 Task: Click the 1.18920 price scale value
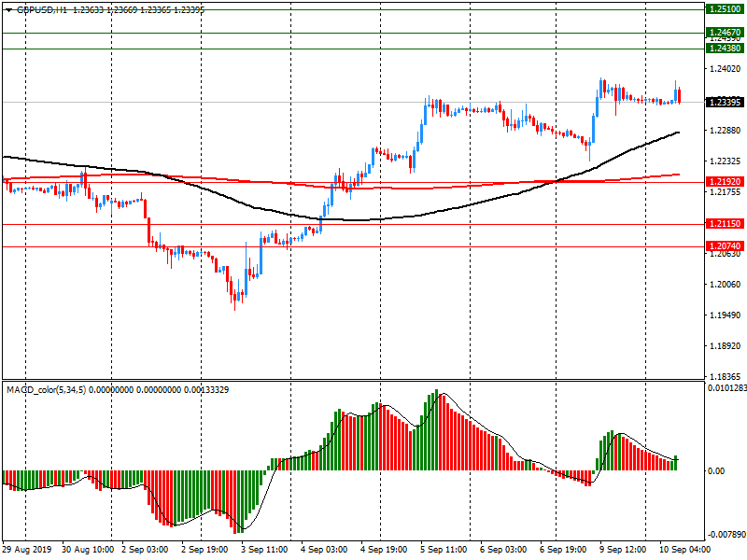point(726,345)
